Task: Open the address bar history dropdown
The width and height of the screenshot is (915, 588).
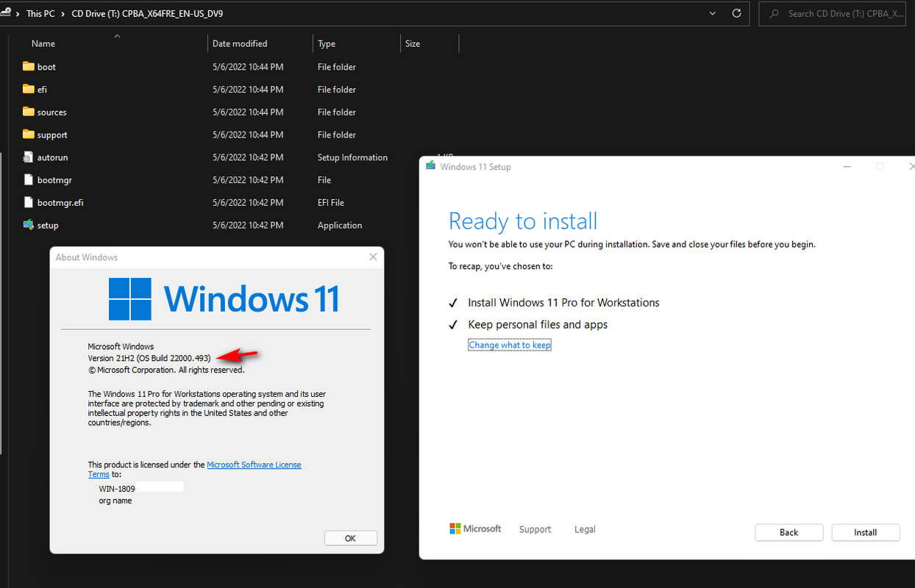Action: point(712,13)
